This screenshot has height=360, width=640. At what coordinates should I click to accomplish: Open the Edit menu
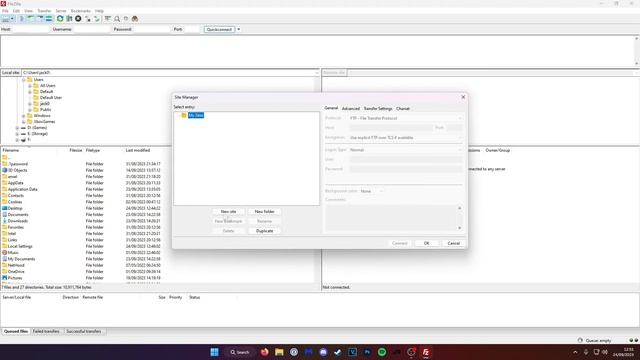(16, 11)
